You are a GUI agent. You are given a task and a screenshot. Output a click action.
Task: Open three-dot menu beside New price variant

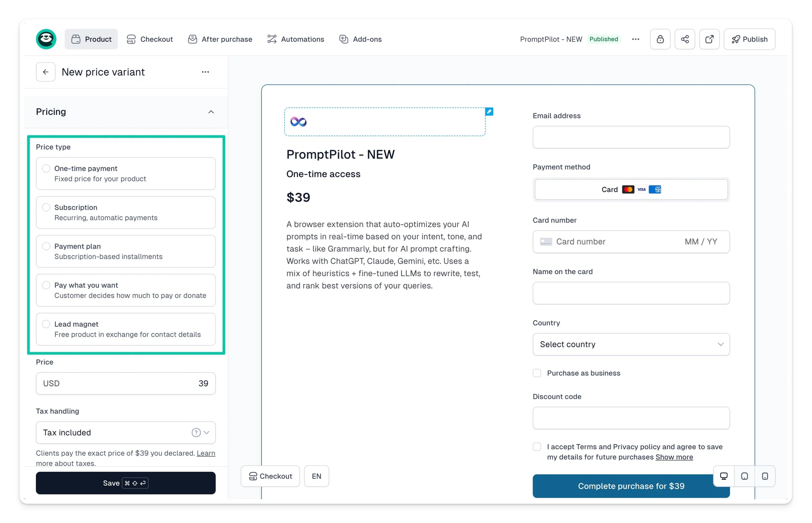(x=205, y=72)
